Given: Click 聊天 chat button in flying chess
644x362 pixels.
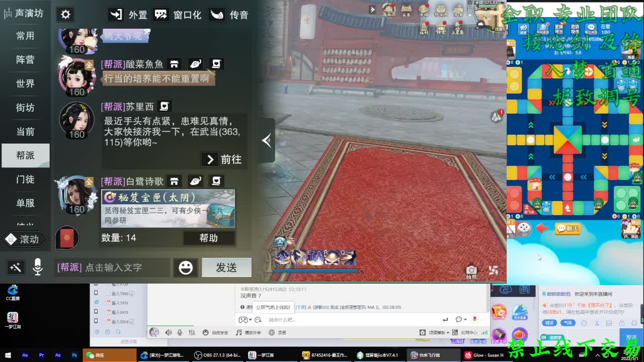Looking at the screenshot, I should pyautogui.click(x=568, y=229).
